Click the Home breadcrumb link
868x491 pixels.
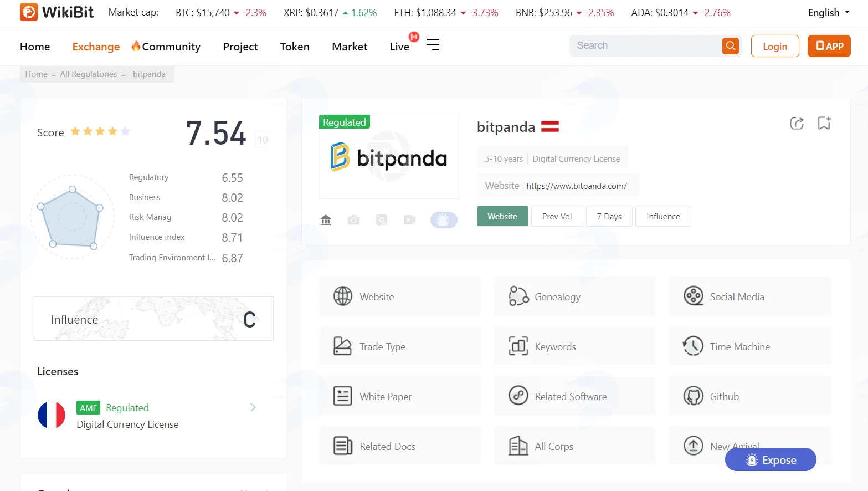pyautogui.click(x=36, y=74)
